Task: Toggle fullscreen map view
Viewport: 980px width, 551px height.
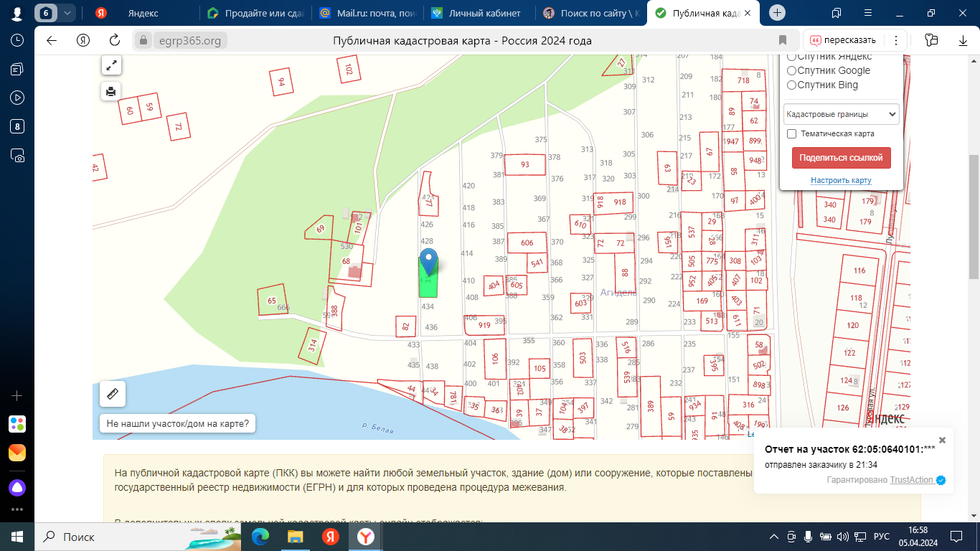Action: [x=111, y=65]
